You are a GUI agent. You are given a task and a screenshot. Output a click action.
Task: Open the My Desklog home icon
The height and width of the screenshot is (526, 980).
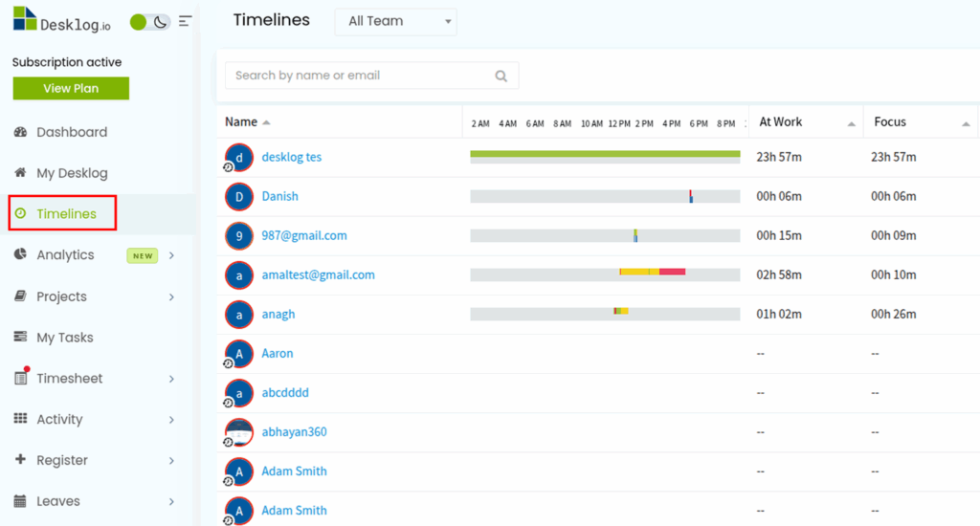click(x=20, y=173)
